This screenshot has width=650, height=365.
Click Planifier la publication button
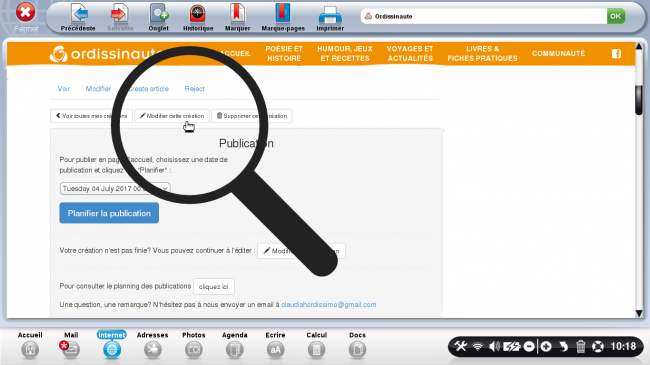(109, 213)
